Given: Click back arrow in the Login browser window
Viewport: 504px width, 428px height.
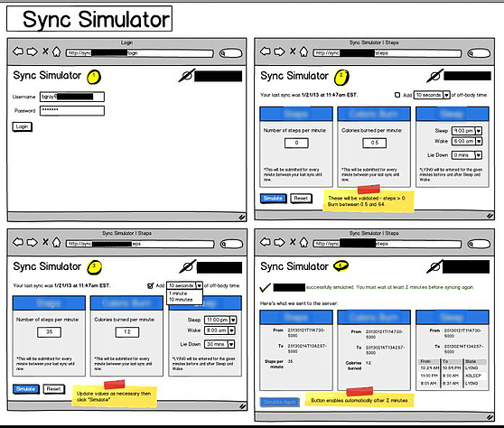Looking at the screenshot, I should pos(18,51).
